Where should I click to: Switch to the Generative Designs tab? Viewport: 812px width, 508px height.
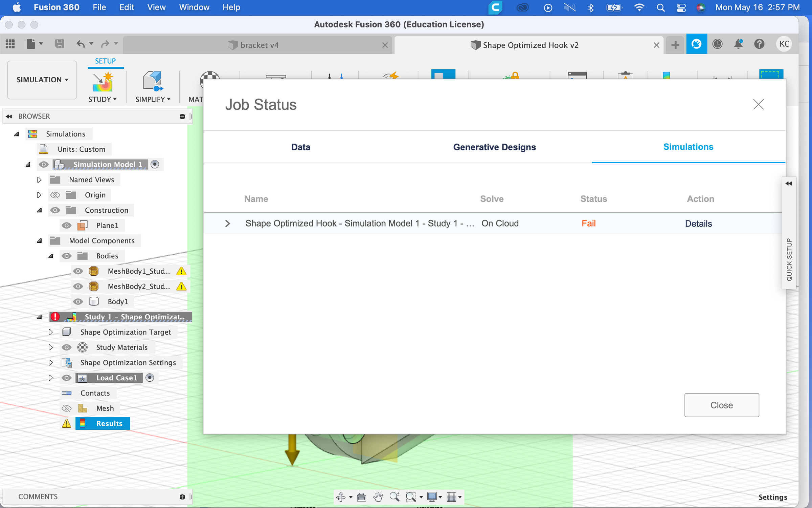pyautogui.click(x=494, y=147)
